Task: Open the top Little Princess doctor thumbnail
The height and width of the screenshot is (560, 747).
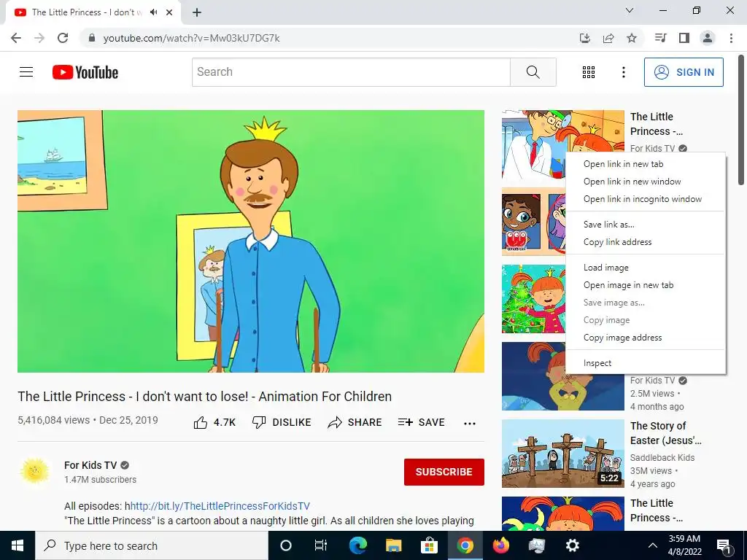Action: pos(533,145)
